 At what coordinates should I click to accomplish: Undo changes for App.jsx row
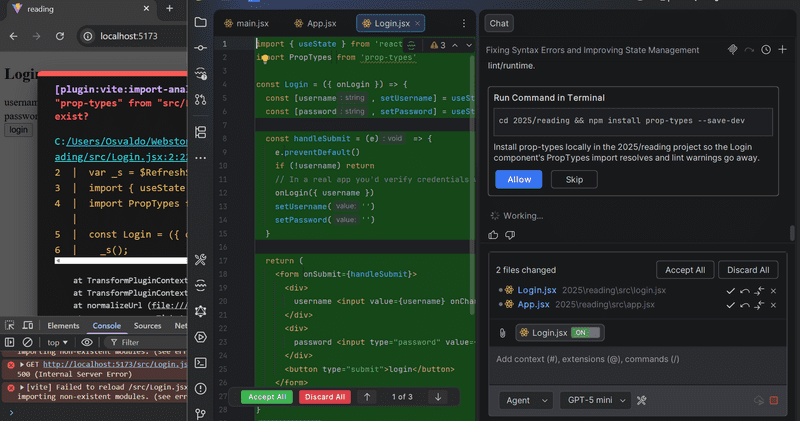click(x=745, y=305)
